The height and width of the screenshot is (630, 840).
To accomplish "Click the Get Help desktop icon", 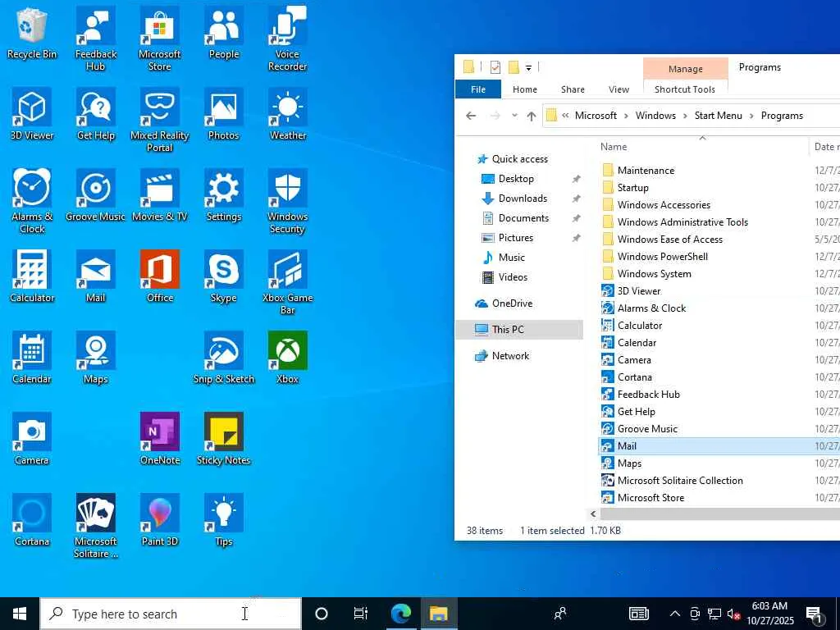I will 95,114.
